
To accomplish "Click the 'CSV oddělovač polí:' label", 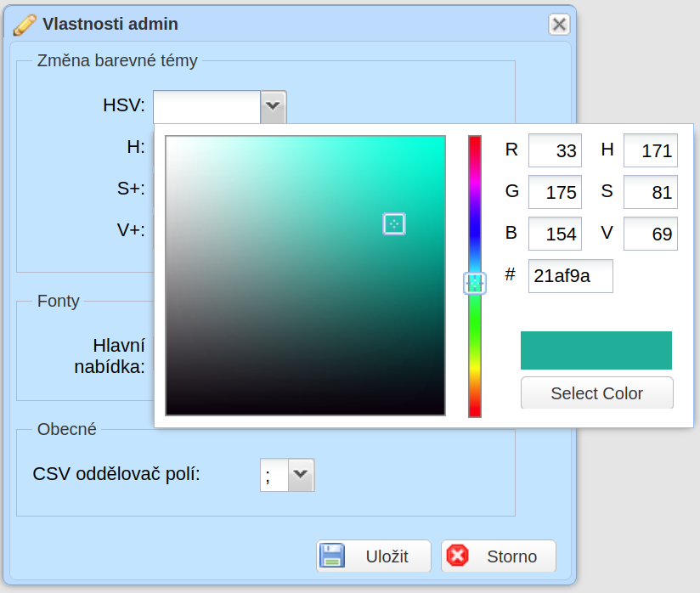I will tap(116, 474).
